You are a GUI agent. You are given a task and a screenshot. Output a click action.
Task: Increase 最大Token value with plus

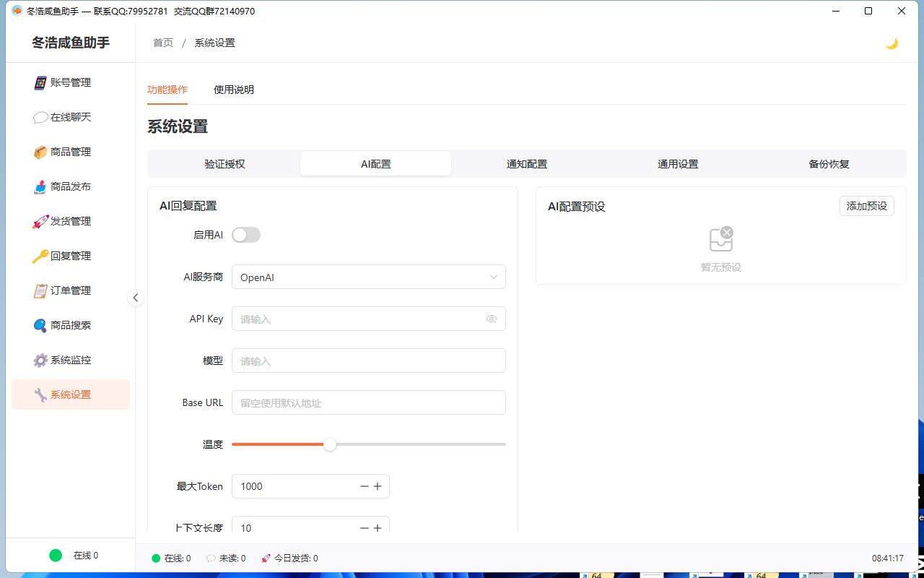(x=378, y=486)
